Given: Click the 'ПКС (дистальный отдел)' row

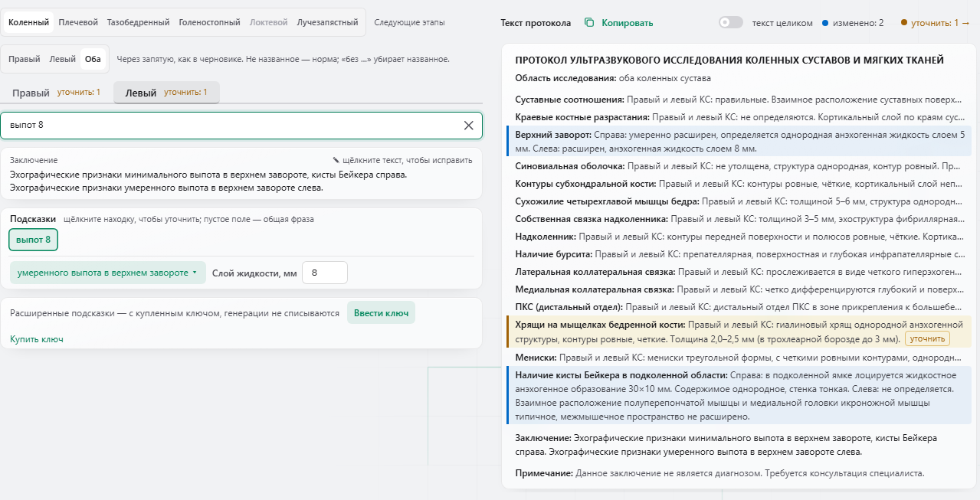Looking at the screenshot, I should point(738,306).
